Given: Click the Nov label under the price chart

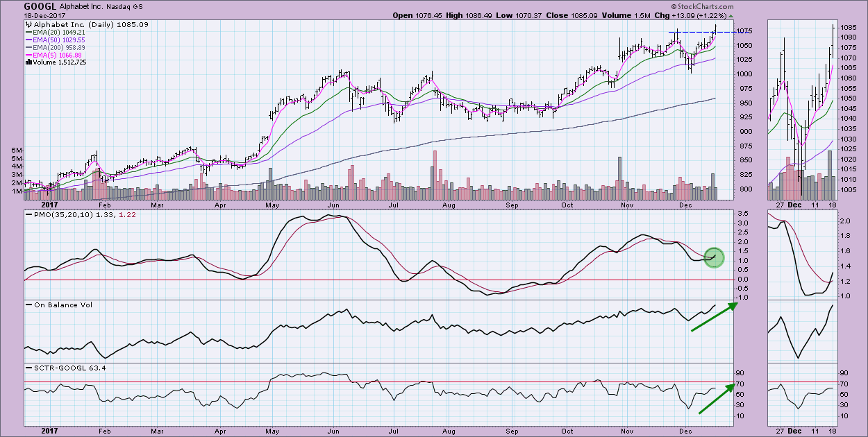Looking at the screenshot, I should coord(627,205).
